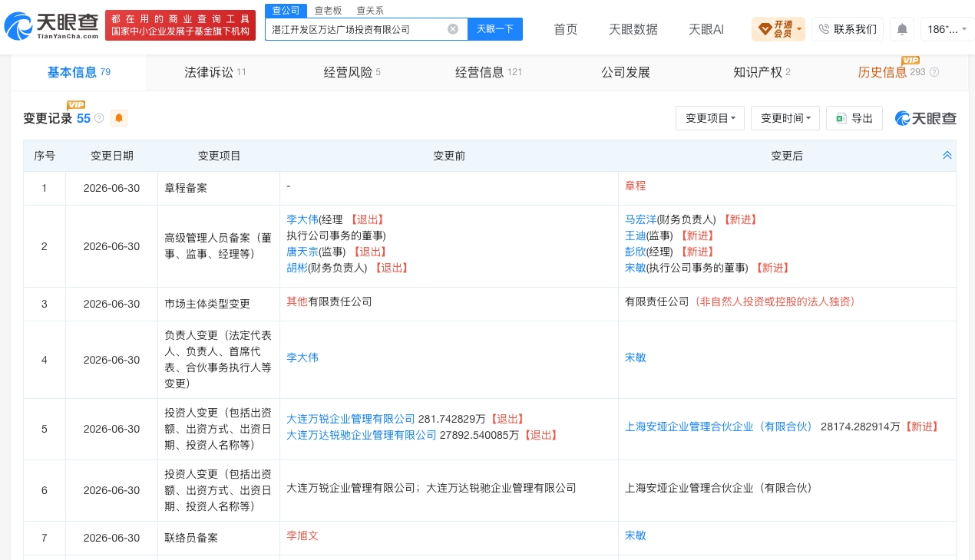Open the 变更时间 filter dropdown
This screenshot has height=560, width=975.
coord(785,118)
